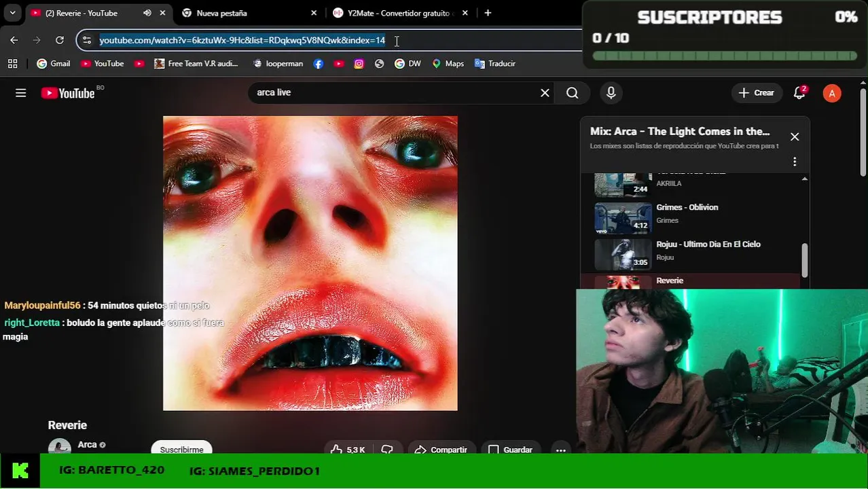The width and height of the screenshot is (868, 489).
Task: Go back to the previous page
Action: point(14,40)
